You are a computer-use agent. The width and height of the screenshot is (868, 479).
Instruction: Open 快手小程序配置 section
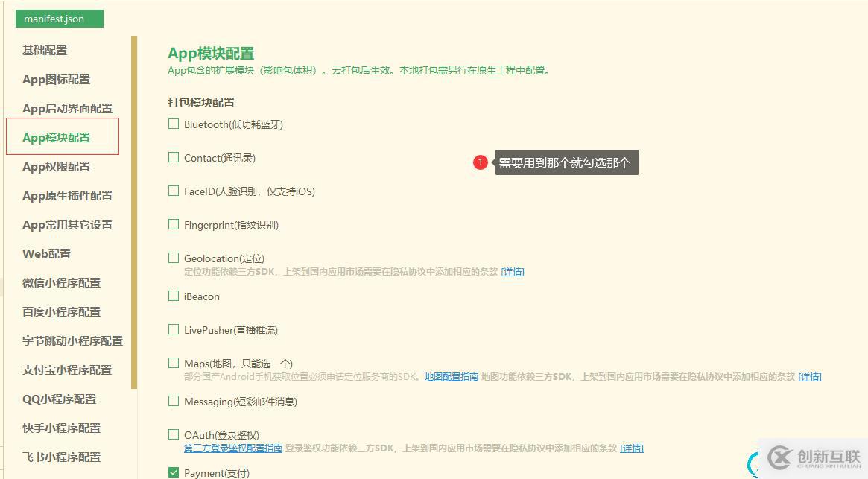click(x=61, y=428)
